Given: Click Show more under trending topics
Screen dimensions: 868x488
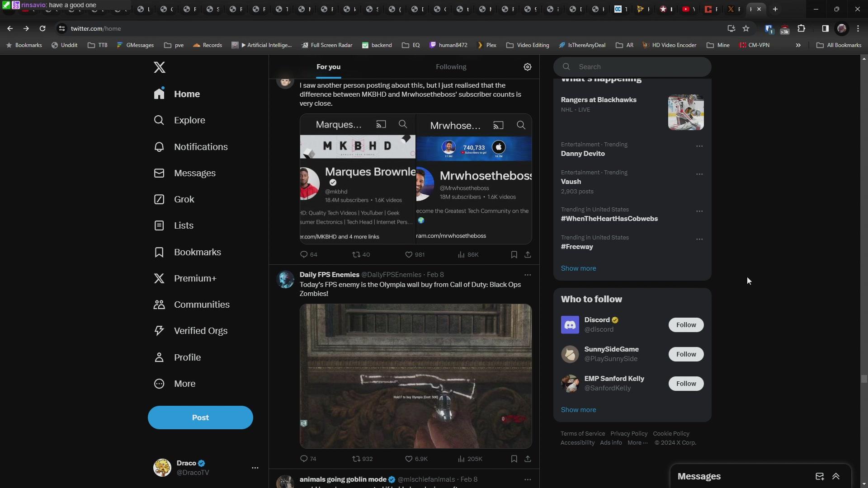Looking at the screenshot, I should click(x=578, y=268).
